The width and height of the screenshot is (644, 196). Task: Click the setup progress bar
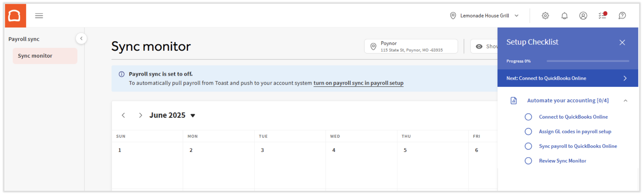pos(587,61)
